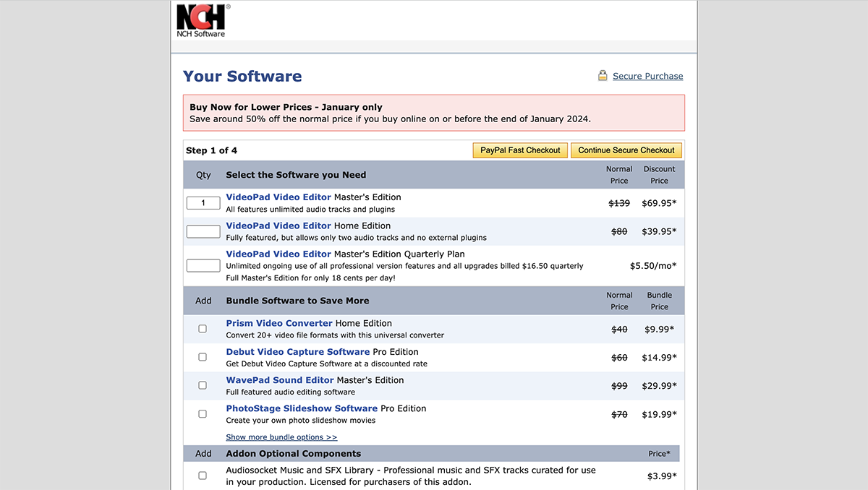Open the WavePad Sound Editor link

tap(279, 379)
